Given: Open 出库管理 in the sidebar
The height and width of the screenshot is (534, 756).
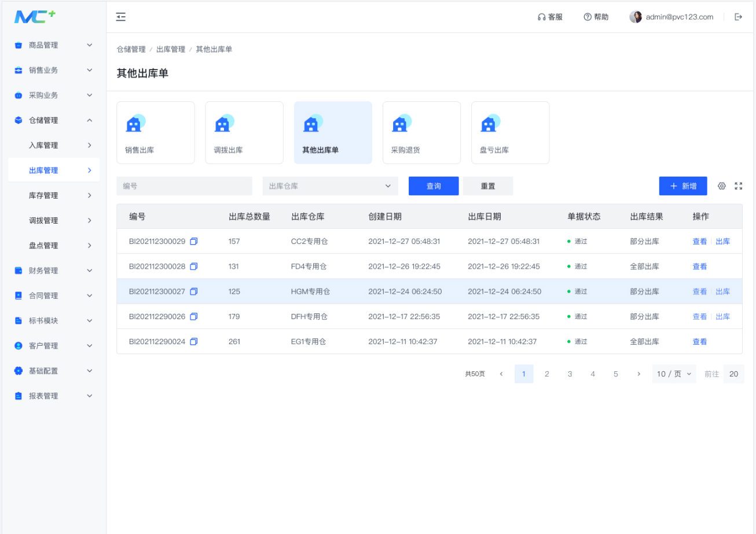Looking at the screenshot, I should pos(54,170).
